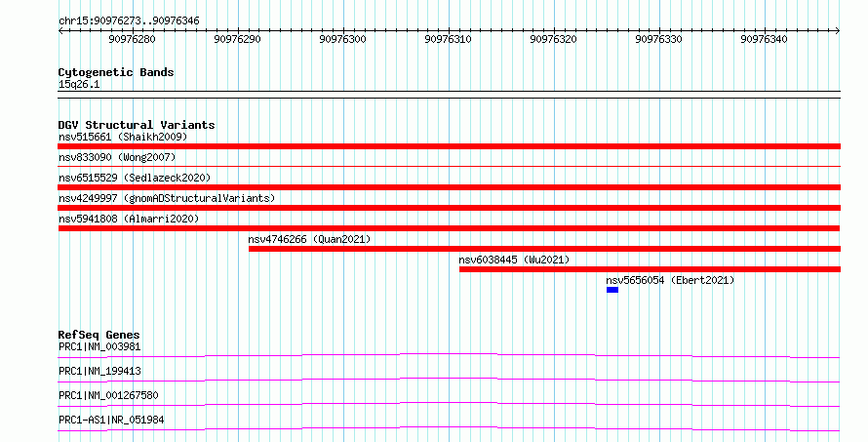Click the nsv5941808 (Almarri2020) label
Viewport: 868px width, 442px height.
coord(129,219)
